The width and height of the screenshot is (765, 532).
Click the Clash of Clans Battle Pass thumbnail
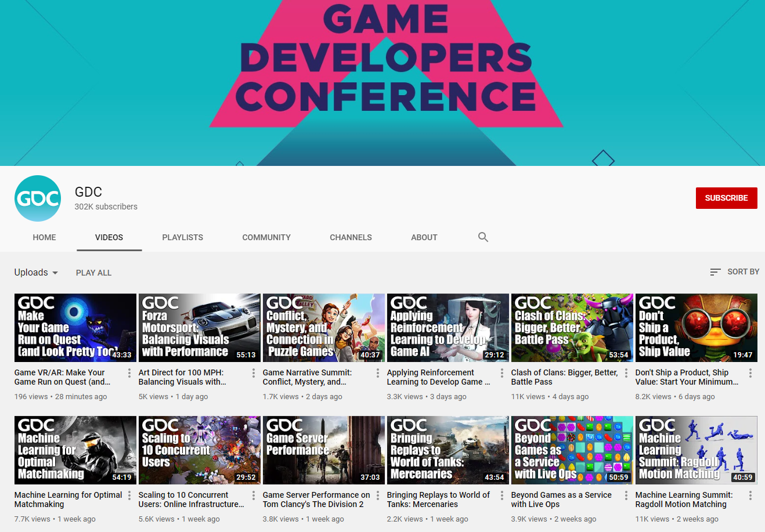pyautogui.click(x=572, y=328)
